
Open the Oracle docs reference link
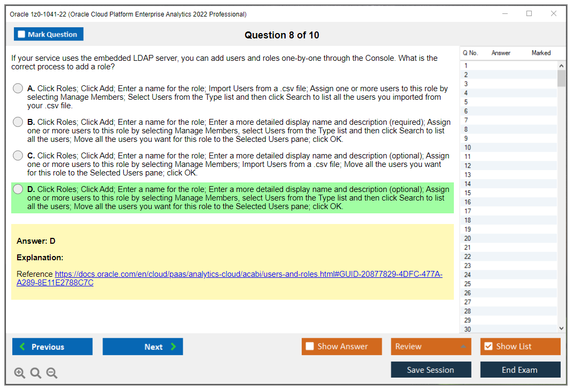click(x=248, y=274)
